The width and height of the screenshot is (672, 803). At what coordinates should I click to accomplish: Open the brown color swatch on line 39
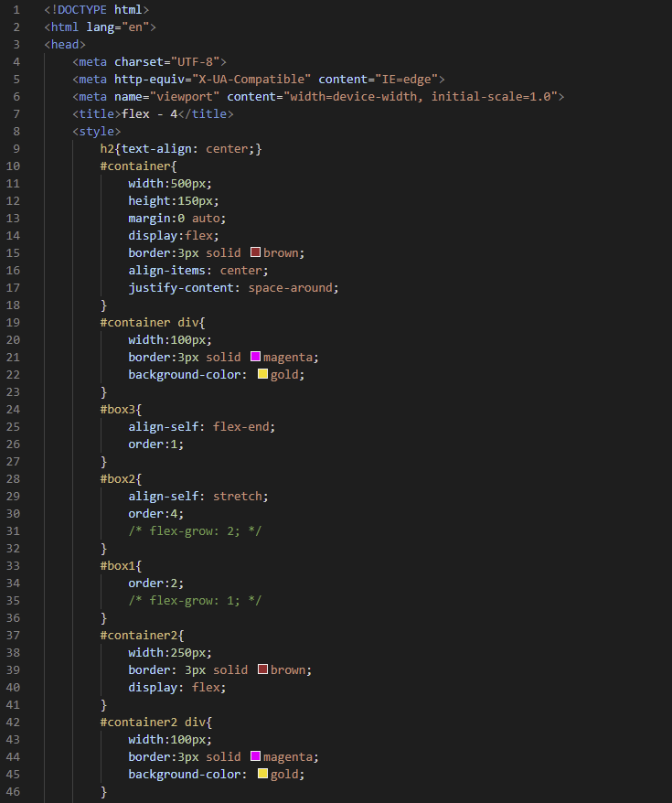262,669
